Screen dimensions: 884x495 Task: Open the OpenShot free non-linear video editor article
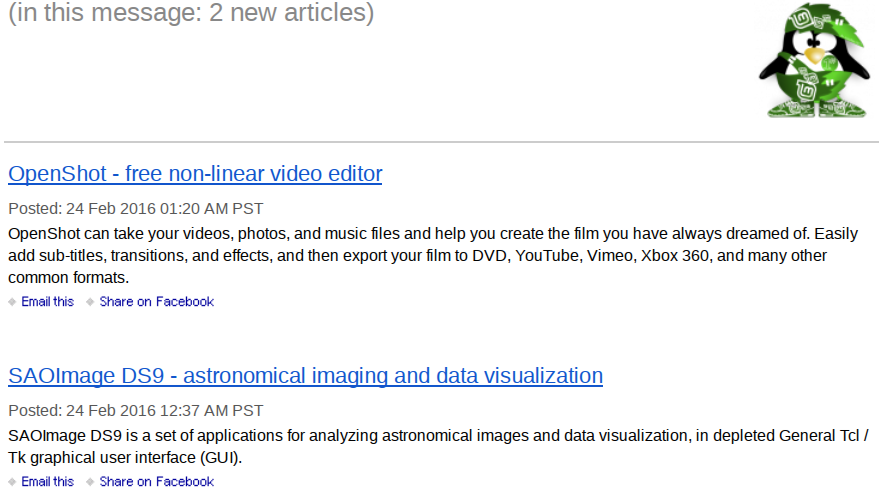coord(195,174)
